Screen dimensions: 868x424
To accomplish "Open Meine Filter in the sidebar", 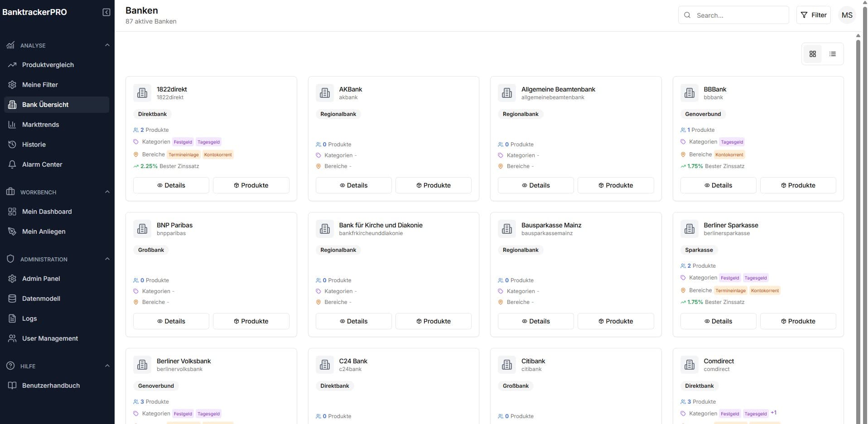I will point(57,85).
